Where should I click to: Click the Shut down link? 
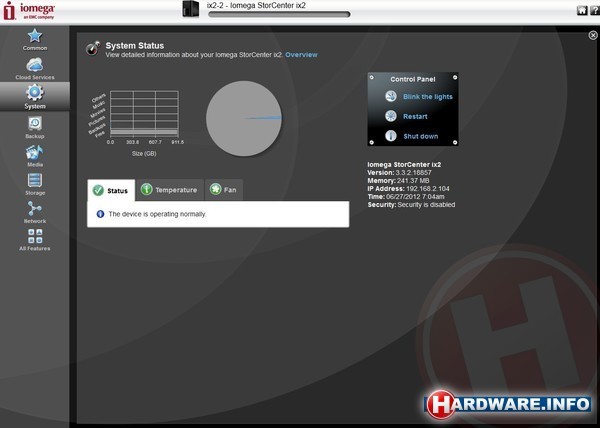click(x=421, y=136)
